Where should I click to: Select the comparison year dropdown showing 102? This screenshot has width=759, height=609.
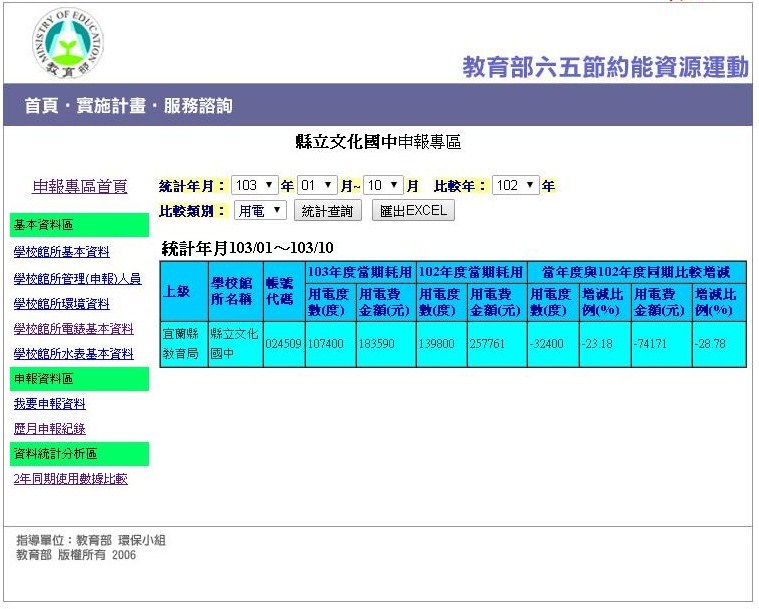coord(515,186)
